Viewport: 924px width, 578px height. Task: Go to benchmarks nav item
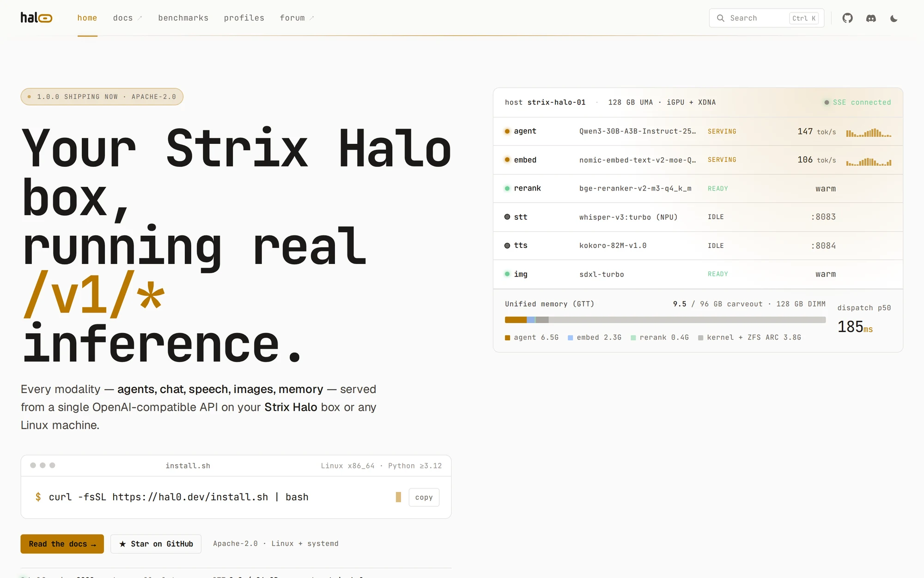click(x=183, y=18)
